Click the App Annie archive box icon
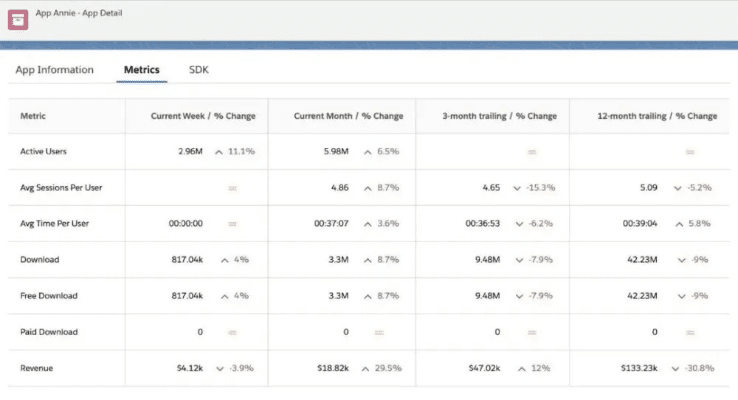738x400 pixels. 17,20
